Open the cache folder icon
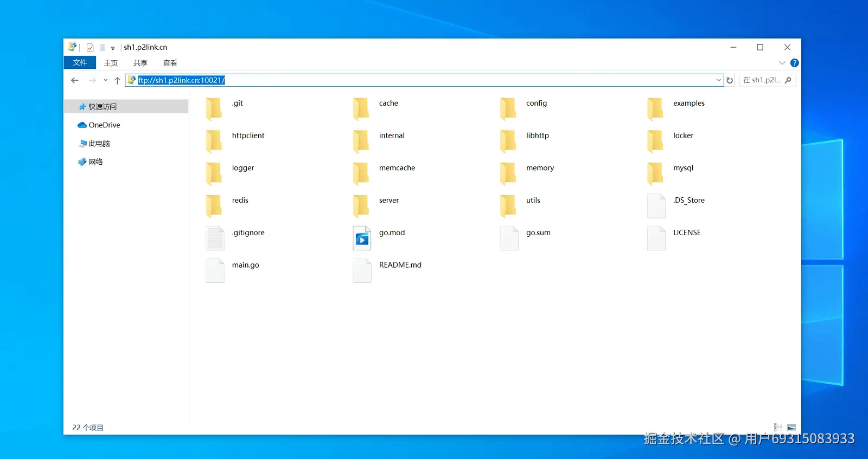This screenshot has height=459, width=868. point(361,108)
